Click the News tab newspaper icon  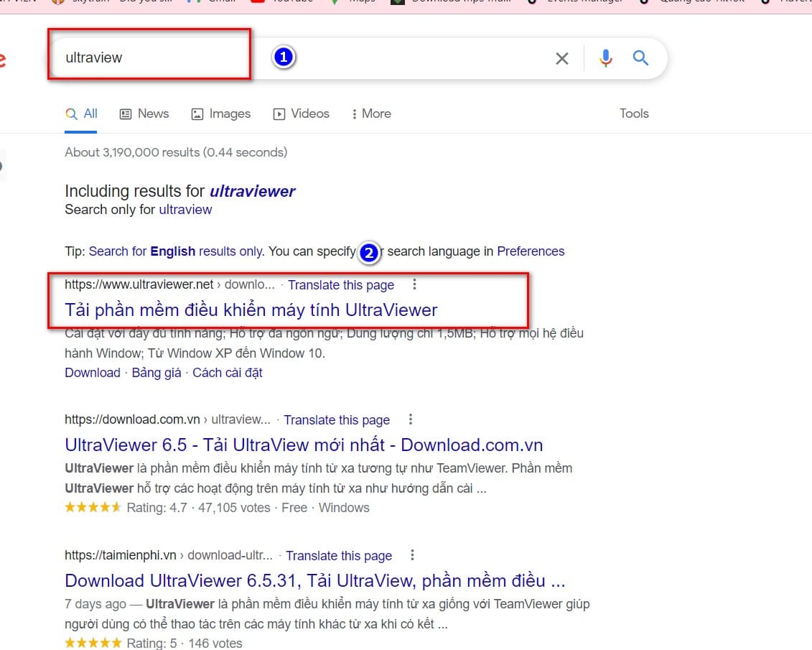point(126,114)
